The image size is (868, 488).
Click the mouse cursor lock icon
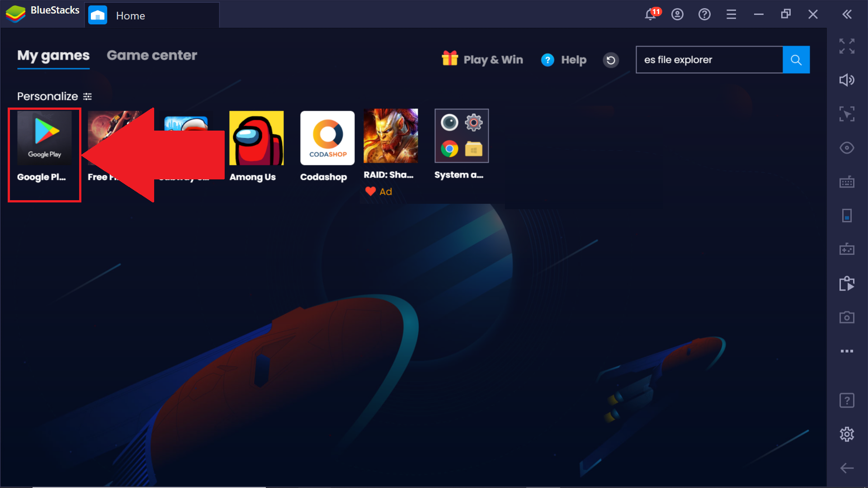[x=847, y=114]
